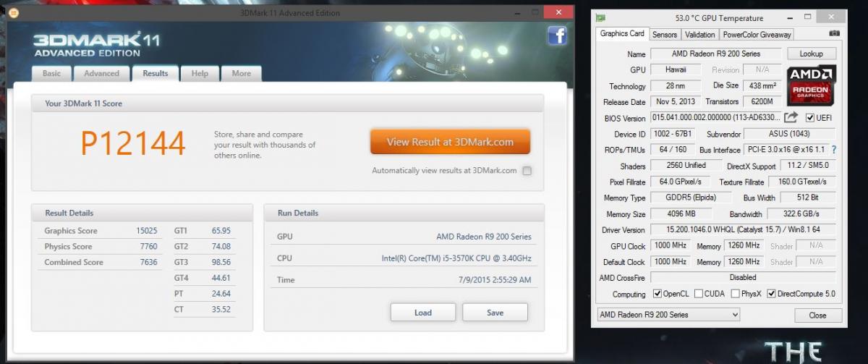
Task: Toggle the CUDA checkbox
Action: [699, 294]
